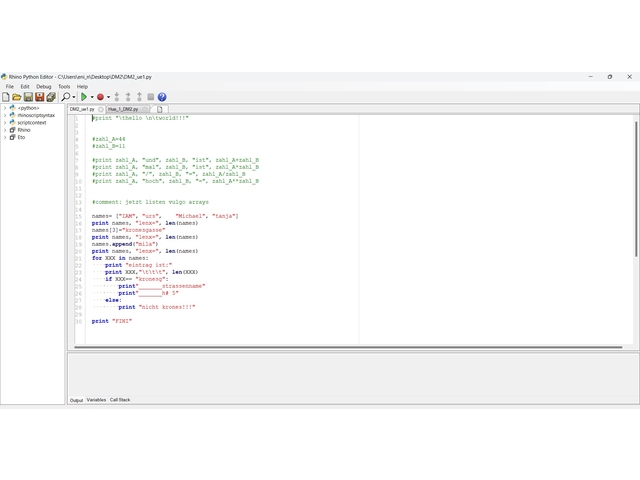This screenshot has height=480, width=640.
Task: Save the current script
Action: (28, 97)
